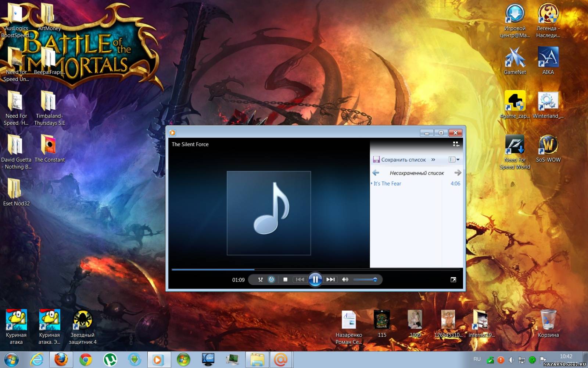Click the forward arrow in playlist pane

point(458,173)
